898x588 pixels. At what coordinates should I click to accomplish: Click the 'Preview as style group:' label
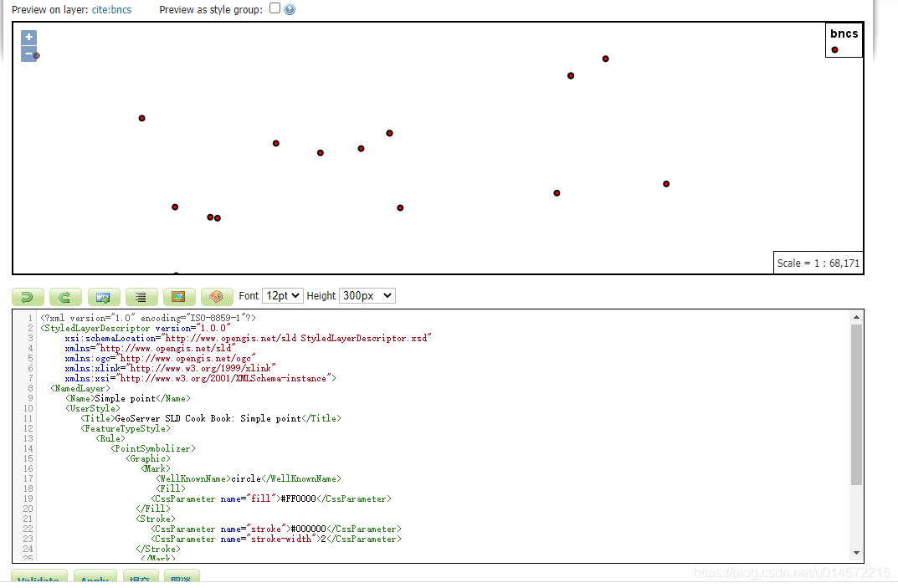(211, 10)
